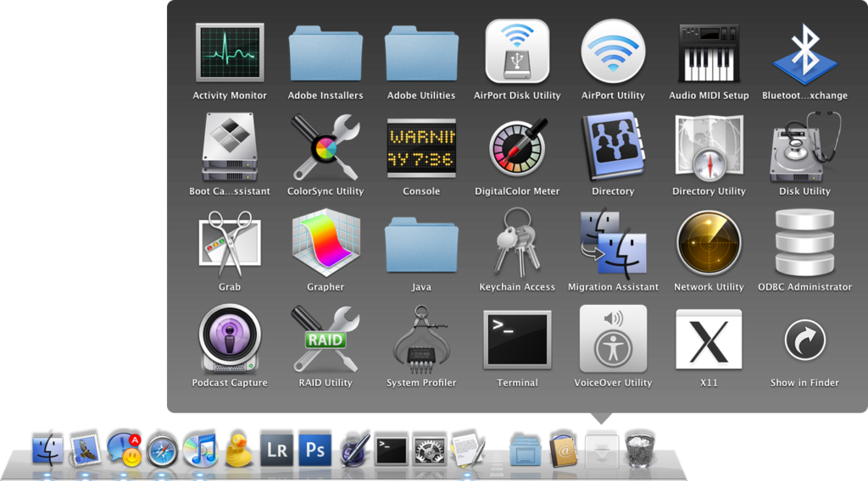This screenshot has width=868, height=481.
Task: Open Activity Monitor from the Utilities stack
Action: coord(229,53)
